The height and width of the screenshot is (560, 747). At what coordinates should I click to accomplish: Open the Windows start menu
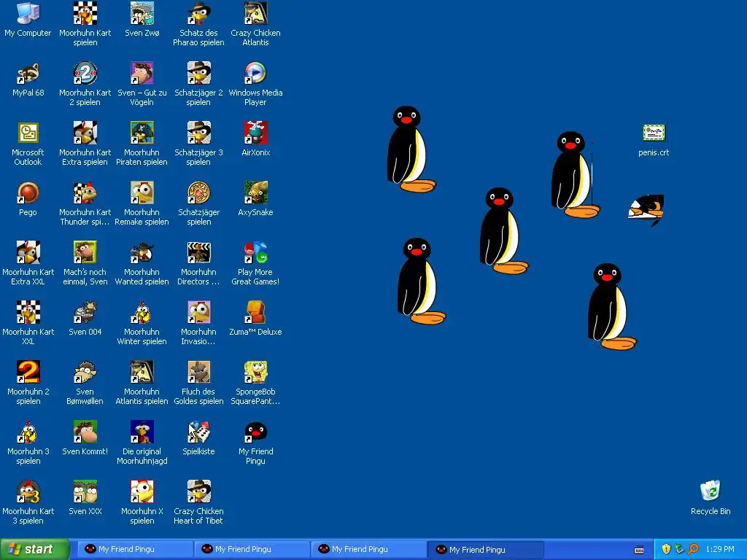(x=35, y=549)
